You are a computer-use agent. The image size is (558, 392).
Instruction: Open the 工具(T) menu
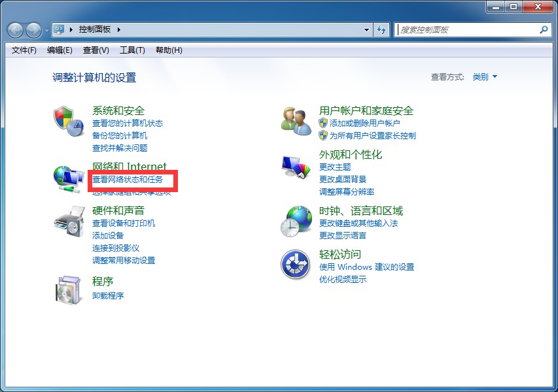[131, 50]
